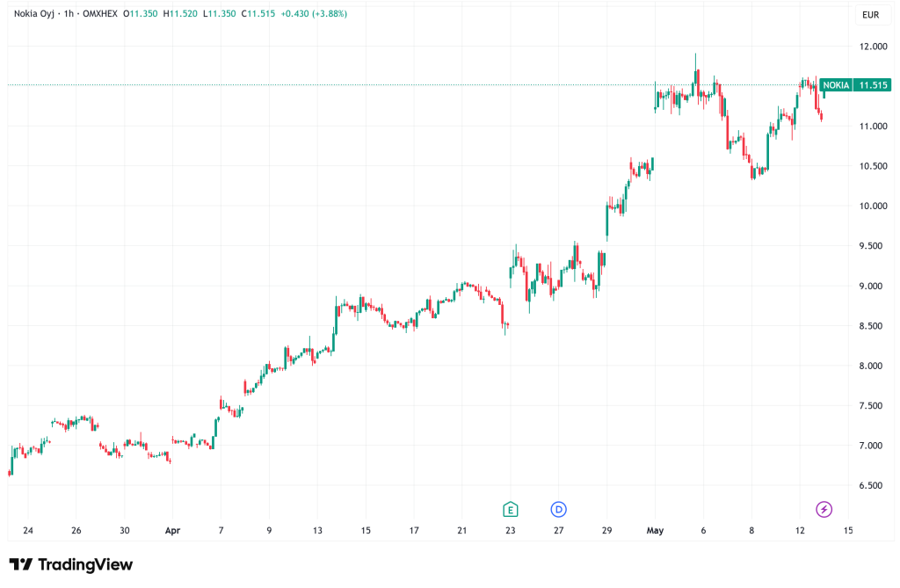
Task: Click the Apr label on time axis
Action: [x=173, y=531]
